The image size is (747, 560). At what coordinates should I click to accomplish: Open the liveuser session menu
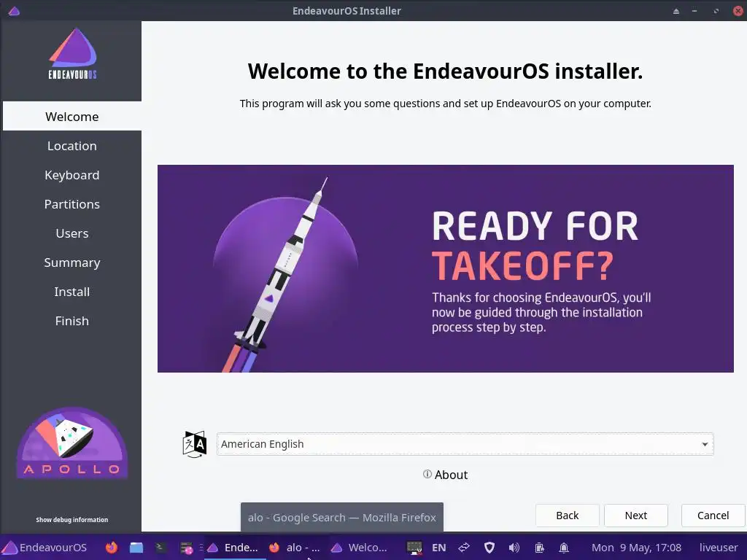[719, 548]
